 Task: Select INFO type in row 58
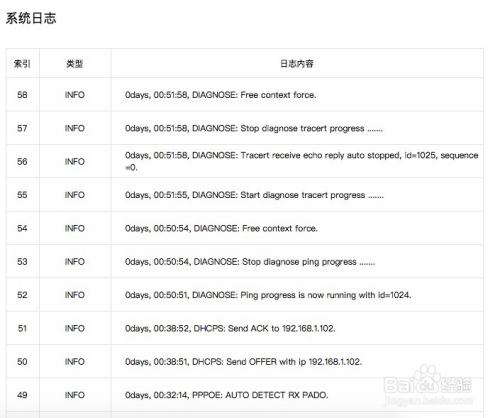75,95
